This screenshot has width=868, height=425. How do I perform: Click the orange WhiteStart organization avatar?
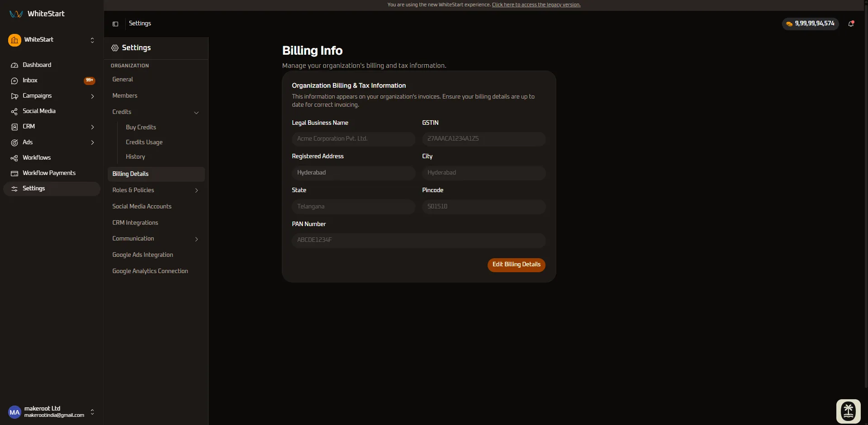coord(14,40)
